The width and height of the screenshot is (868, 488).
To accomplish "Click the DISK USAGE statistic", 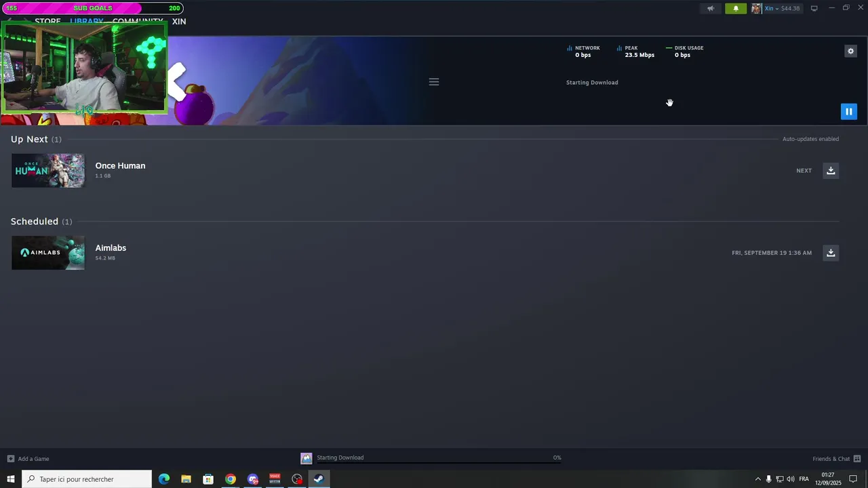I will [x=685, y=52].
